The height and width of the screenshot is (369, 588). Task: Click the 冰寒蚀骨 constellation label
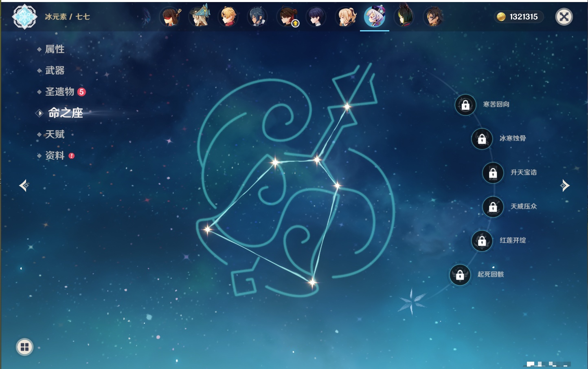click(513, 138)
